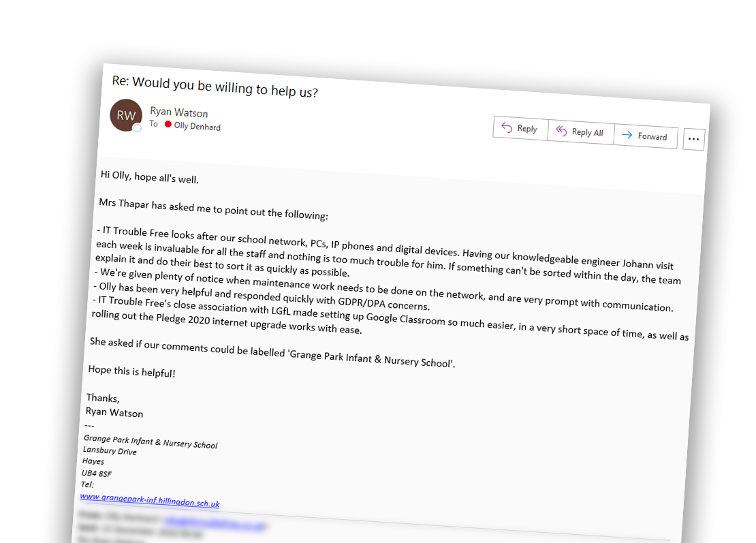This screenshot has width=756, height=543.
Task: Click the presence status dot on avatar
Action: (x=138, y=128)
